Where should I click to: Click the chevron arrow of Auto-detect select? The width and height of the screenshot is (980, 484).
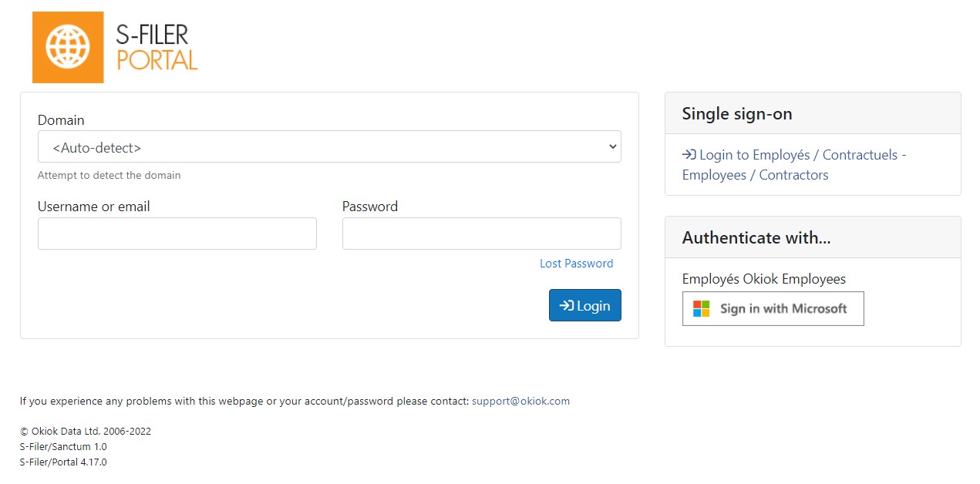[x=612, y=146]
